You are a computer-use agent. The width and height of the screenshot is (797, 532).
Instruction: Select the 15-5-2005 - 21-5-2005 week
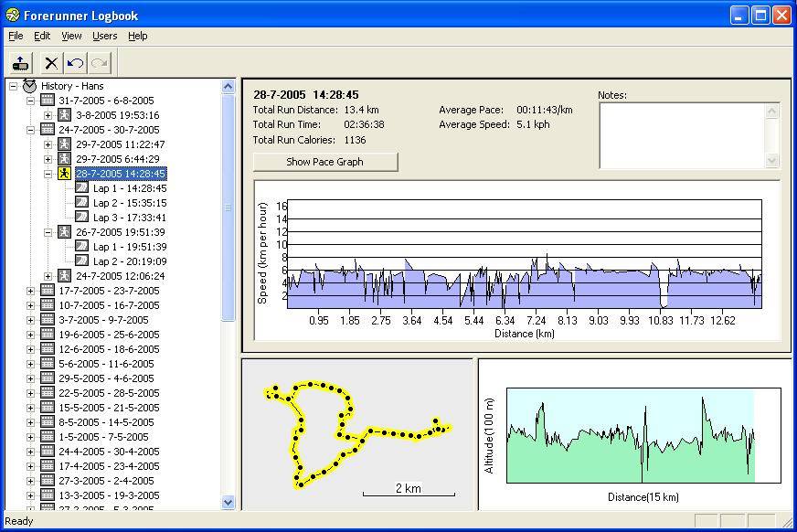pos(109,408)
